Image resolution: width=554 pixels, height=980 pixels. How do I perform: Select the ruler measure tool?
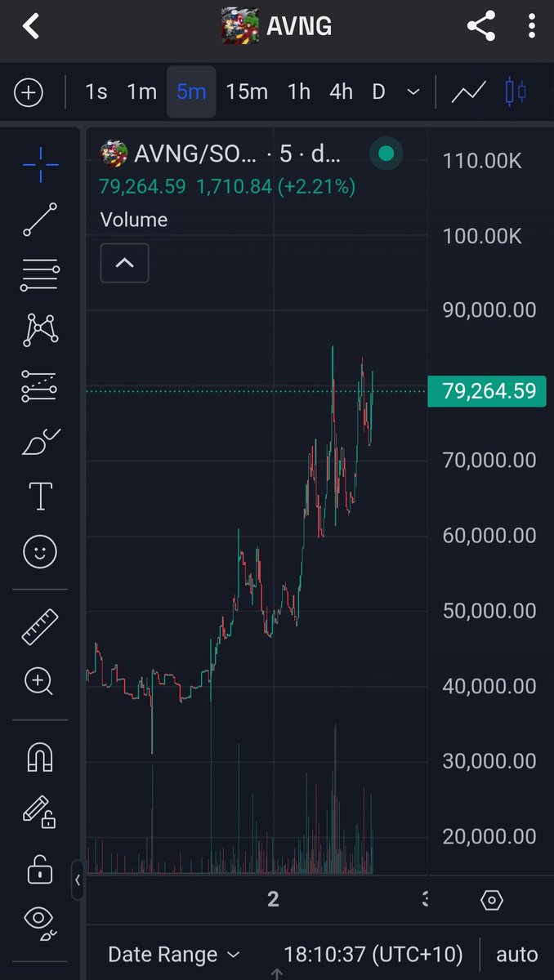pos(39,626)
